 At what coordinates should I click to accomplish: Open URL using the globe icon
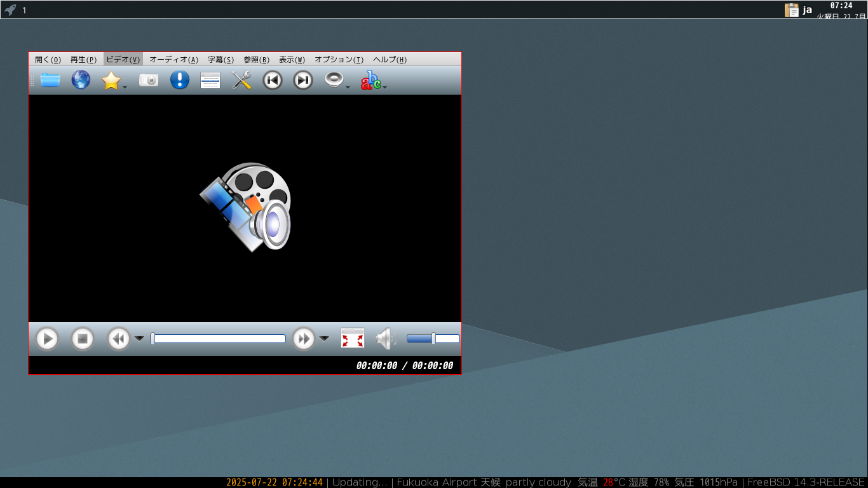click(81, 80)
